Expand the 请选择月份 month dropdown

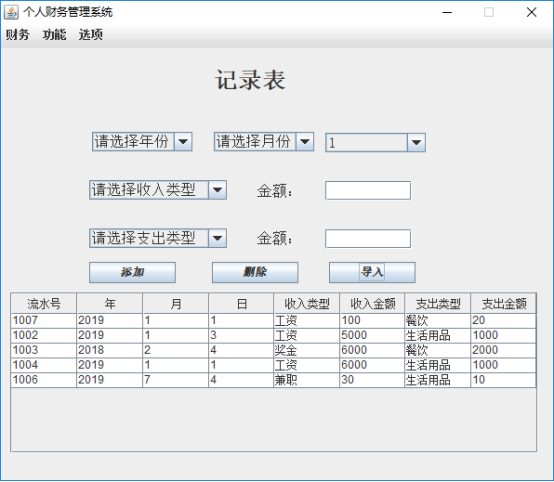(264, 142)
